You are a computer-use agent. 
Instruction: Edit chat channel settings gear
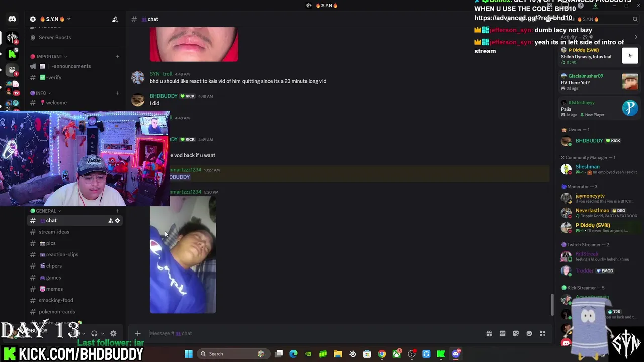pyautogui.click(x=118, y=221)
